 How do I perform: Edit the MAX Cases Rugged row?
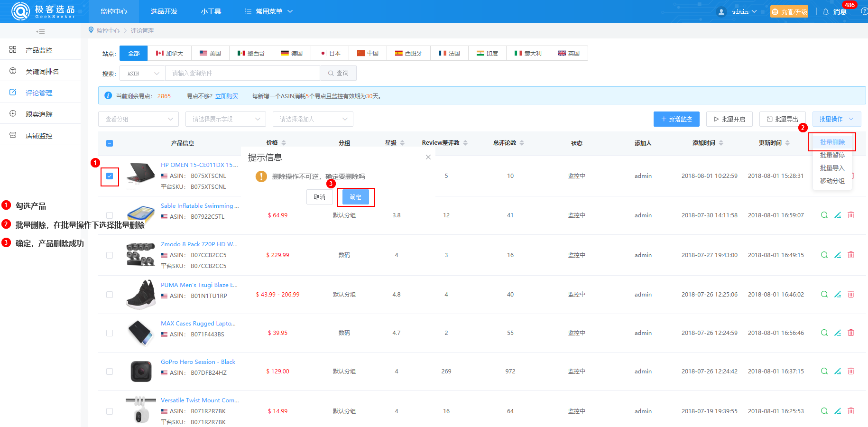838,333
